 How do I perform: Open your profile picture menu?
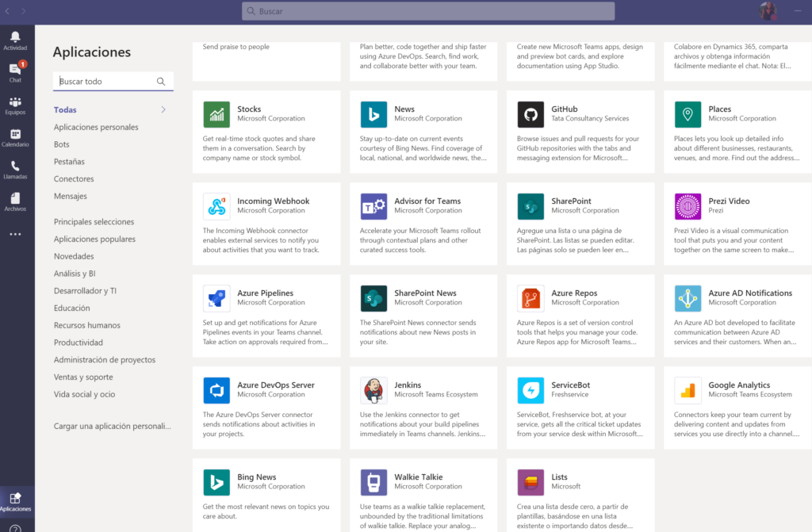pyautogui.click(x=766, y=11)
